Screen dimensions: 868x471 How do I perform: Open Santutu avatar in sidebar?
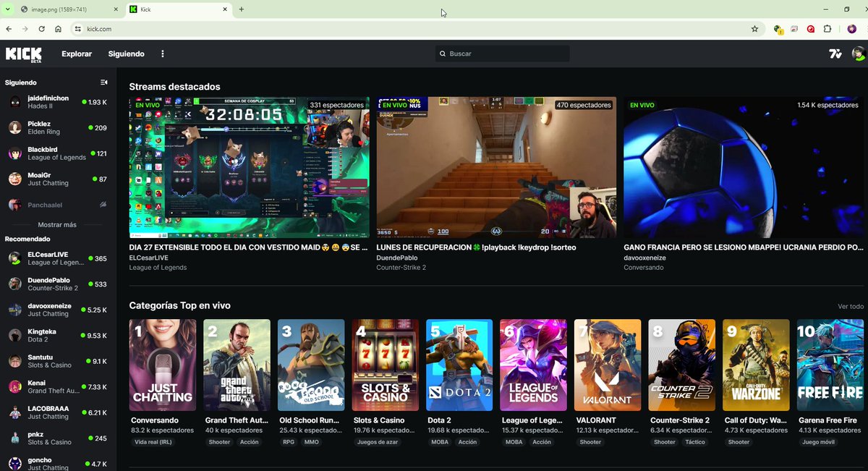pyautogui.click(x=14, y=361)
